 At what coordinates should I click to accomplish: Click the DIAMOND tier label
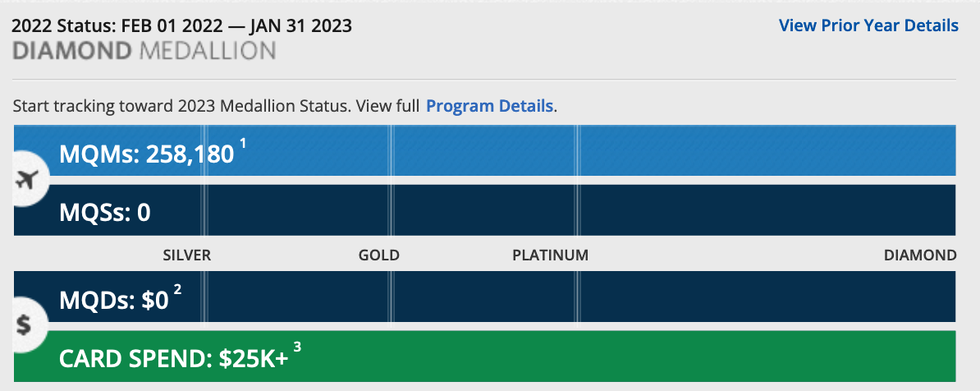(919, 255)
